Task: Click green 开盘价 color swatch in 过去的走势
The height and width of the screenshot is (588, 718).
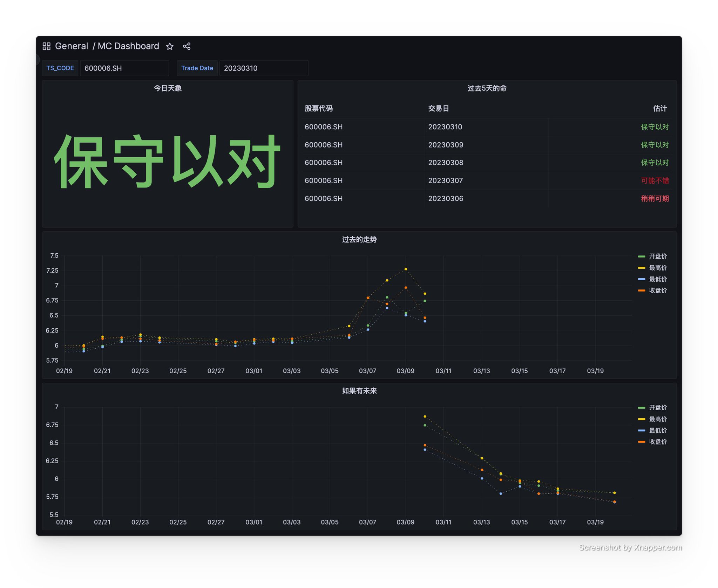Action: [x=642, y=257]
